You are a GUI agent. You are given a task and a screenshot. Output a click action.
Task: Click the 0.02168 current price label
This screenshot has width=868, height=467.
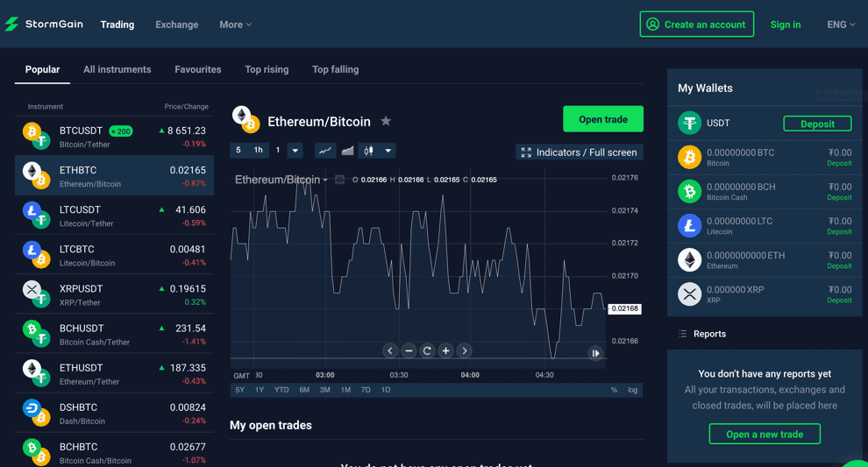click(624, 308)
